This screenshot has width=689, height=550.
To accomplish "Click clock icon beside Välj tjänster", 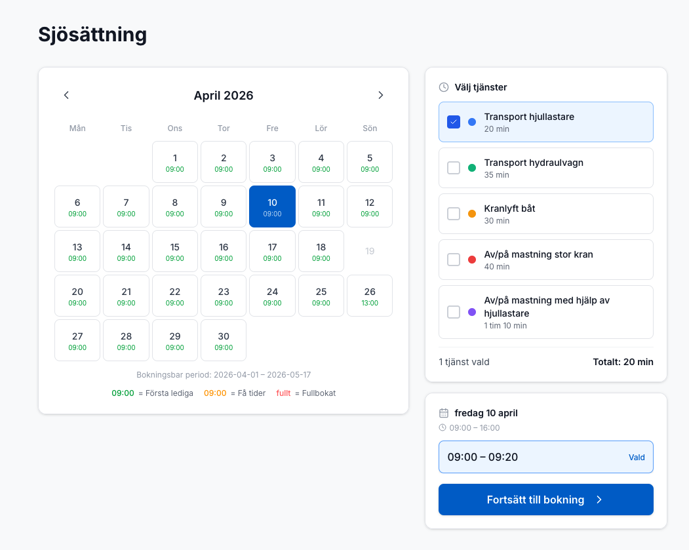I will 444,87.
